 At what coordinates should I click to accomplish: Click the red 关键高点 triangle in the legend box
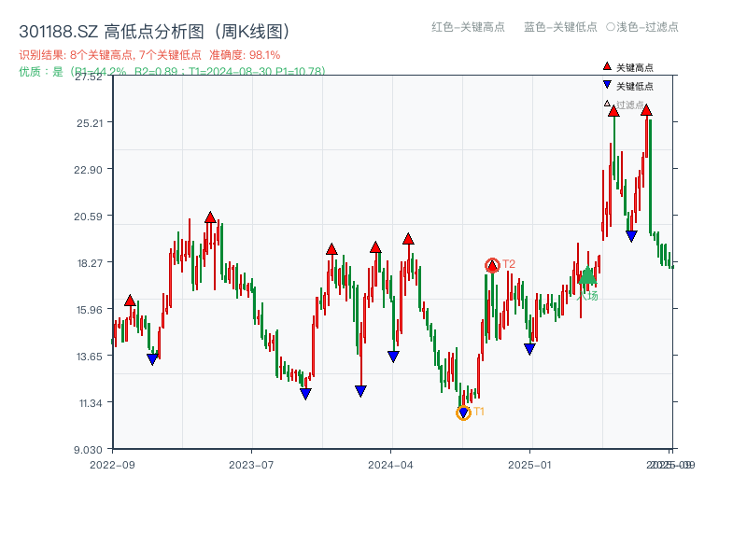coord(606,66)
